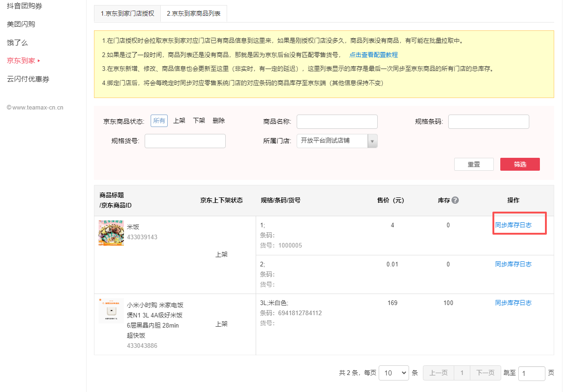Focus the 商品名称 input field

click(x=337, y=121)
